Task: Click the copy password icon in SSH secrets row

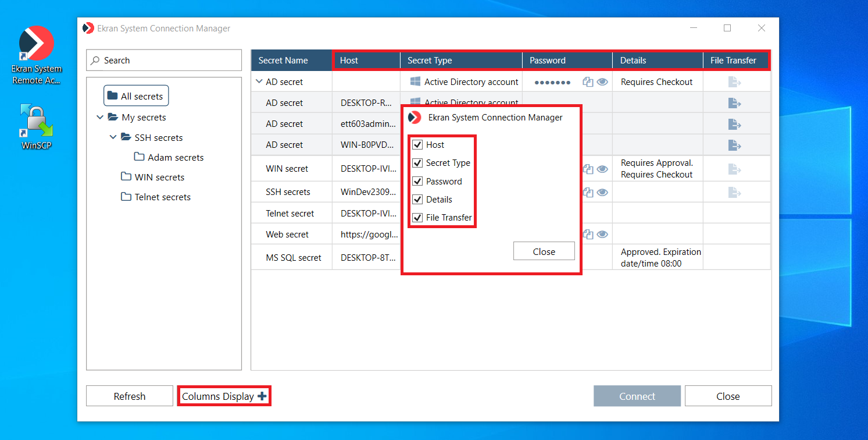Action: point(588,192)
